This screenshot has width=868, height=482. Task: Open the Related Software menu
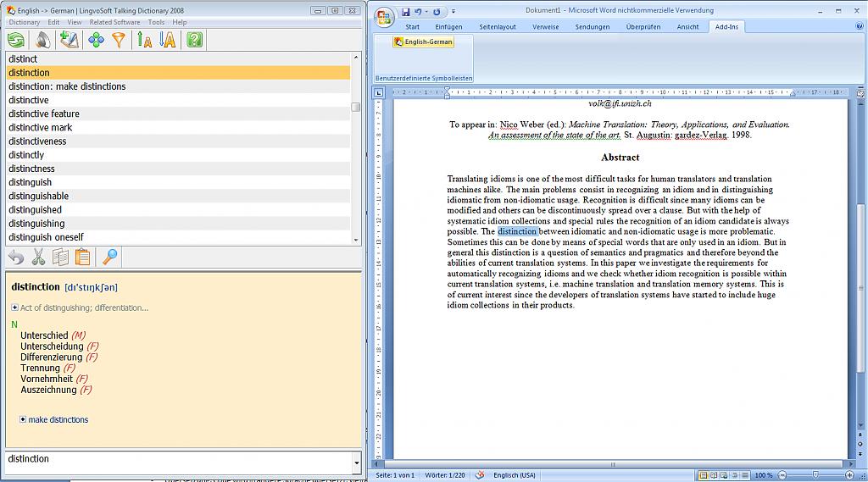114,22
